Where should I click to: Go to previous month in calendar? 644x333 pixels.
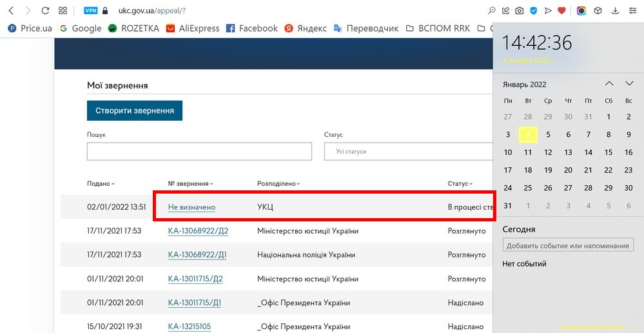[x=609, y=83]
